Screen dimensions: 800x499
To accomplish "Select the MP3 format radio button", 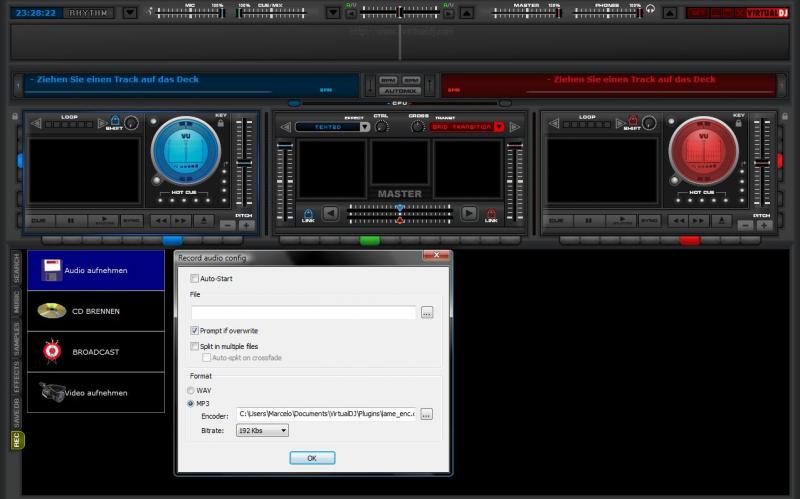I will pyautogui.click(x=191, y=404).
